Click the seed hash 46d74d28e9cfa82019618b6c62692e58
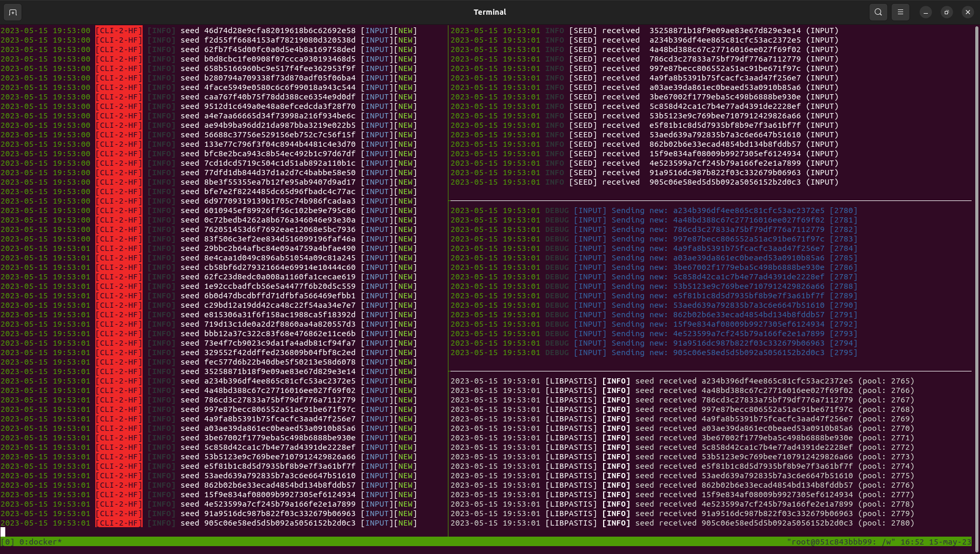 point(279,31)
